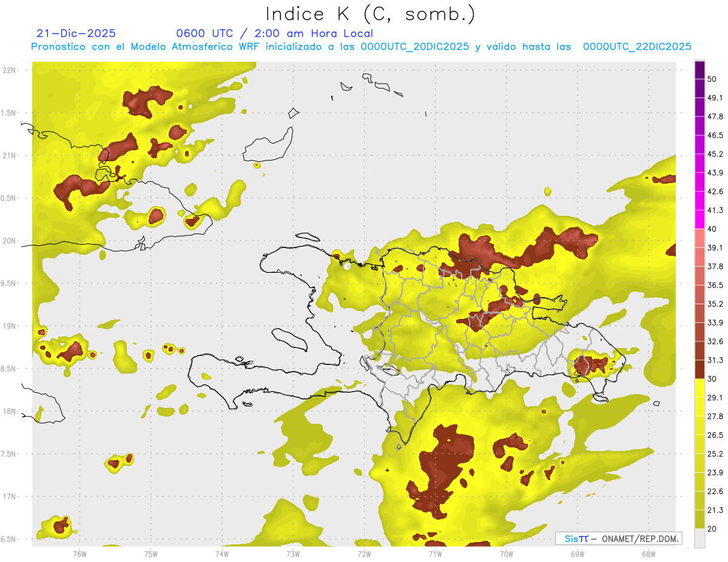Click the color bar label "37.8"
The width and height of the screenshot is (728, 562).
click(715, 267)
